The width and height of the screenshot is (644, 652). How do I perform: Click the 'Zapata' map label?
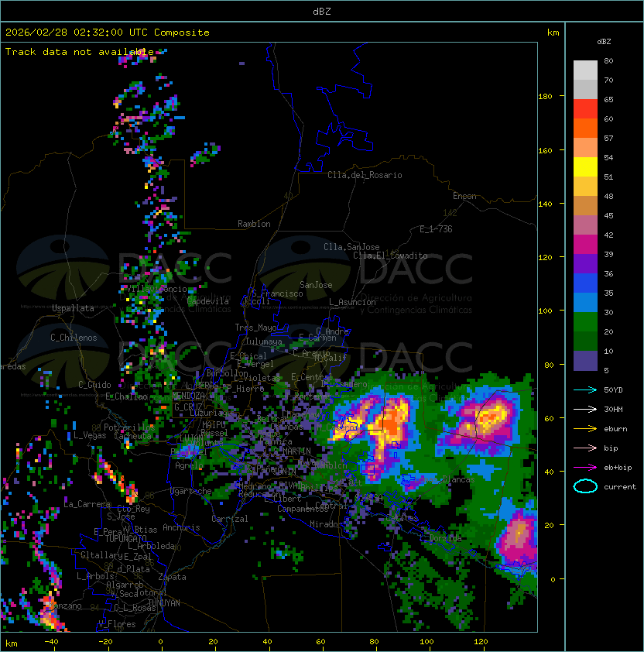pyautogui.click(x=172, y=577)
